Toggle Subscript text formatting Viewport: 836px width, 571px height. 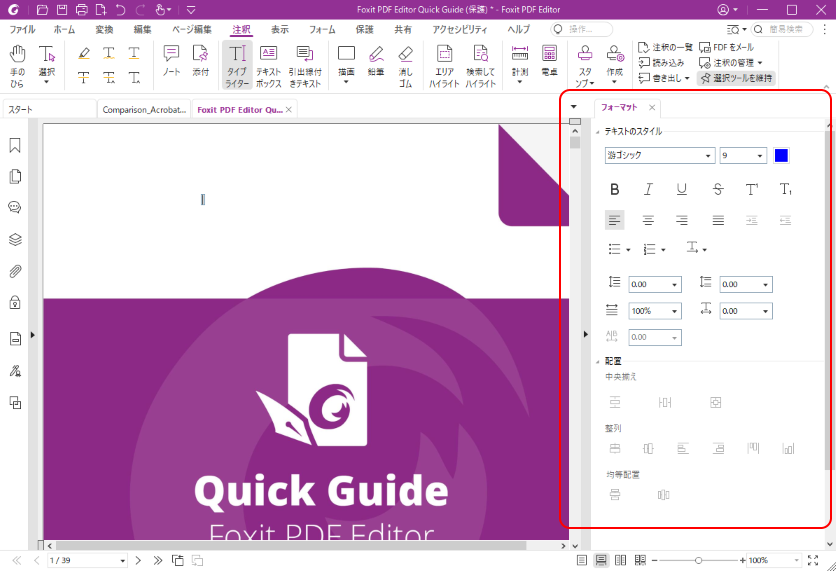coord(785,189)
